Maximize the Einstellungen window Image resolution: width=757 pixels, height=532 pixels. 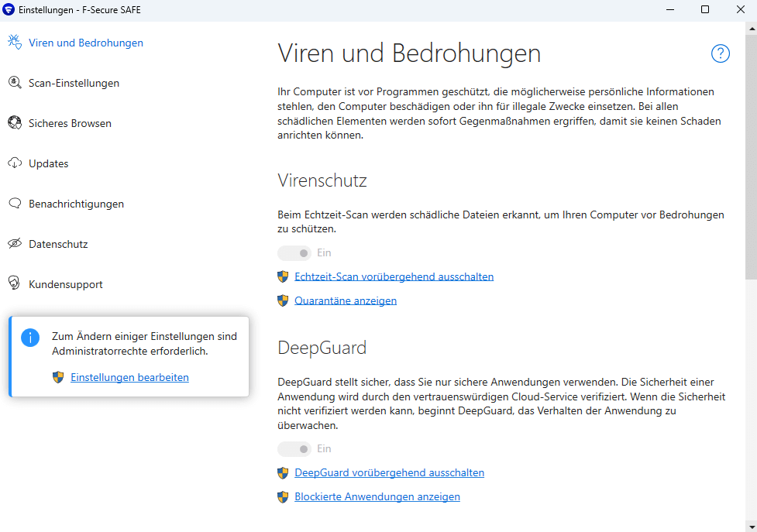pyautogui.click(x=705, y=9)
